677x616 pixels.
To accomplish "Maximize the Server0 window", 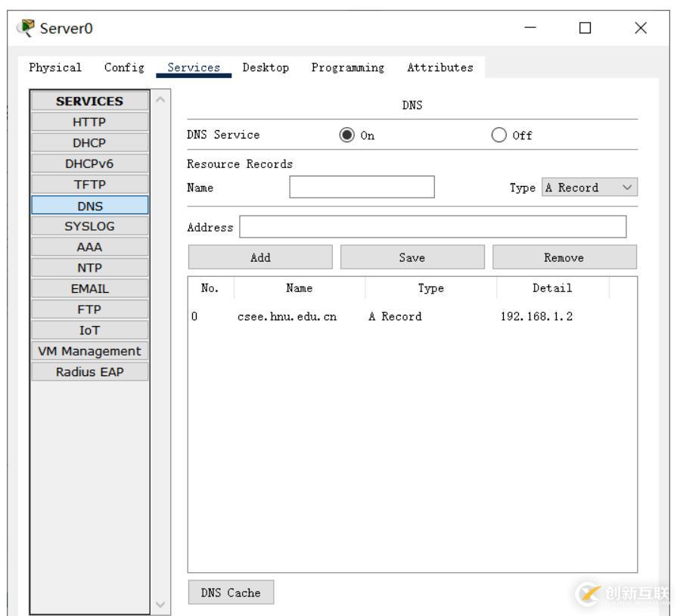I will (585, 28).
